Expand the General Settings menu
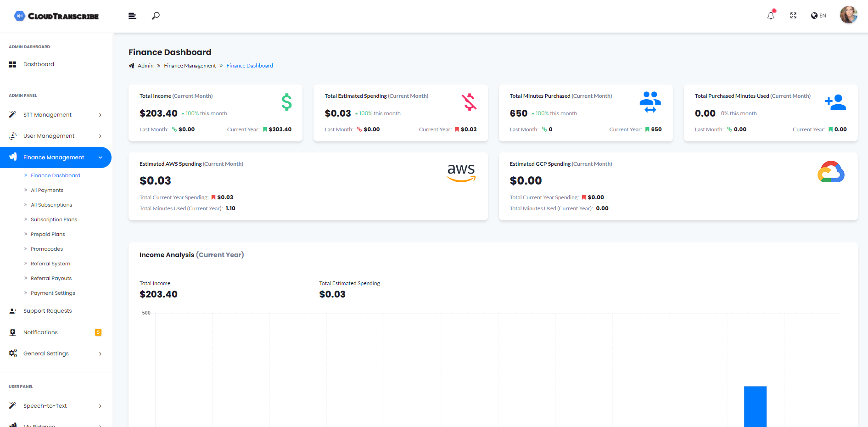Image resolution: width=868 pixels, height=427 pixels. (55, 354)
